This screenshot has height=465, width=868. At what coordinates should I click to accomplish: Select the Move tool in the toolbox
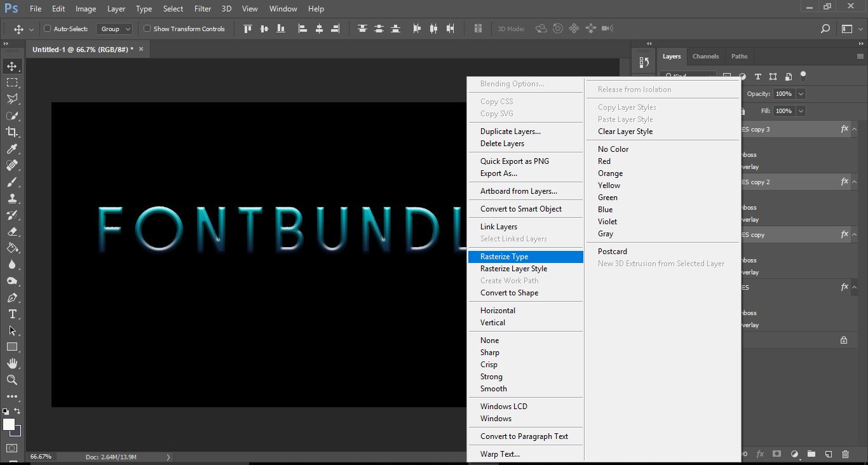pos(12,66)
